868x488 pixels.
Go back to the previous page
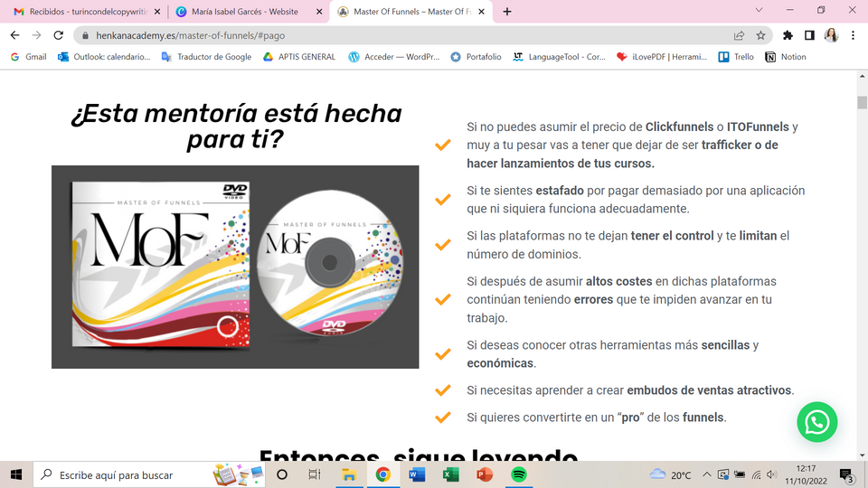pyautogui.click(x=15, y=35)
